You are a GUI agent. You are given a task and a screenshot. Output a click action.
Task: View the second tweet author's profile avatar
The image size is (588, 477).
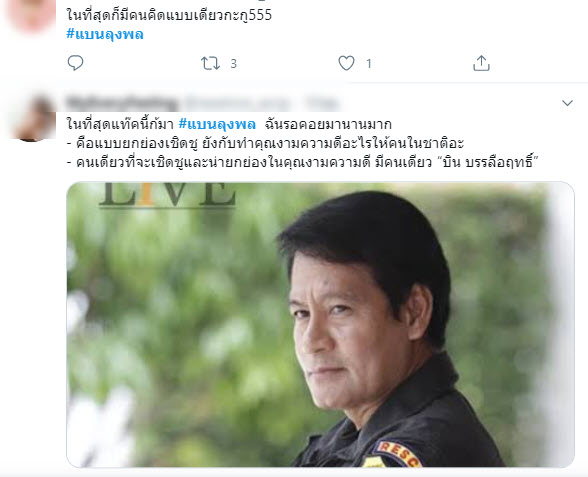(x=34, y=118)
